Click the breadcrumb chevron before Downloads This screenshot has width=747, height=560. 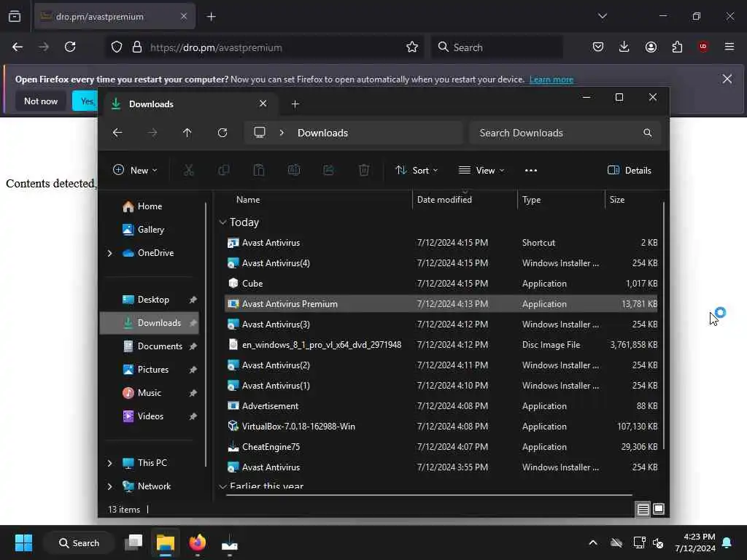click(x=282, y=133)
